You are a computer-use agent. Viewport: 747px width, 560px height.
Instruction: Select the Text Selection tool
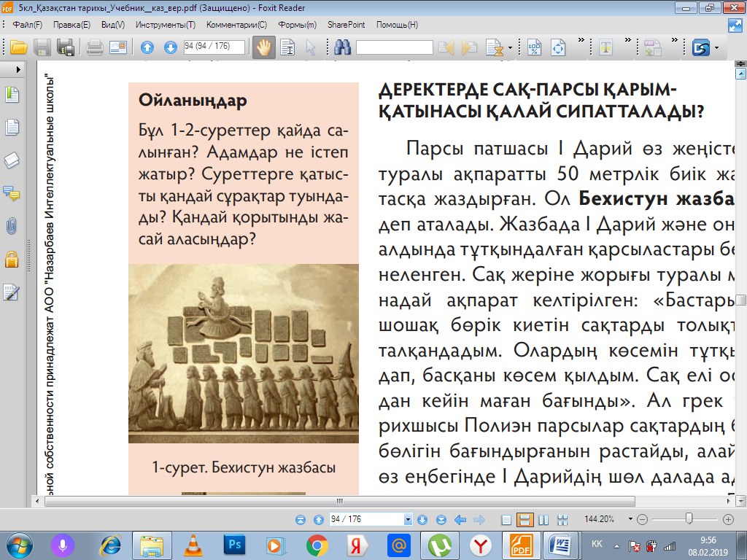click(287, 47)
